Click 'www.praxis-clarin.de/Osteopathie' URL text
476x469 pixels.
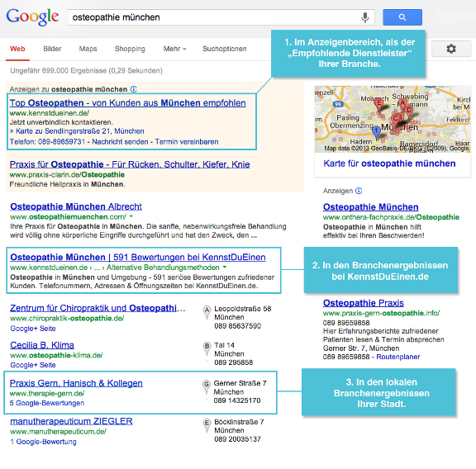(x=67, y=175)
